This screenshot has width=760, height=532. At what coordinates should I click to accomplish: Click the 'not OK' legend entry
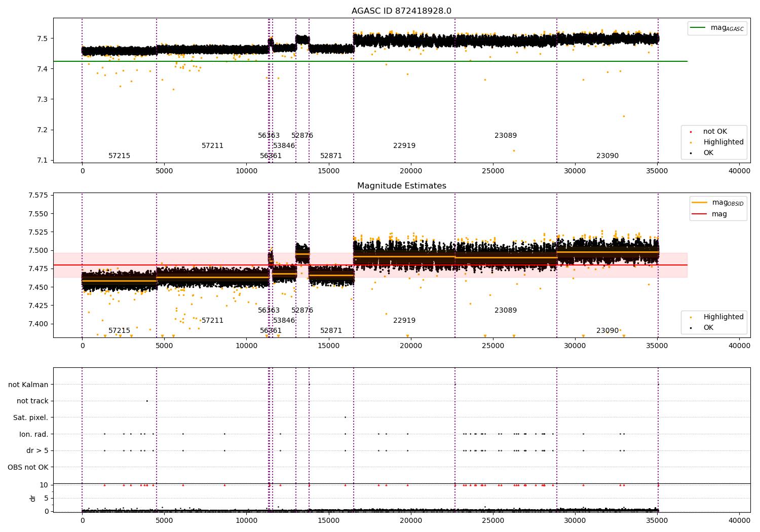coord(715,132)
